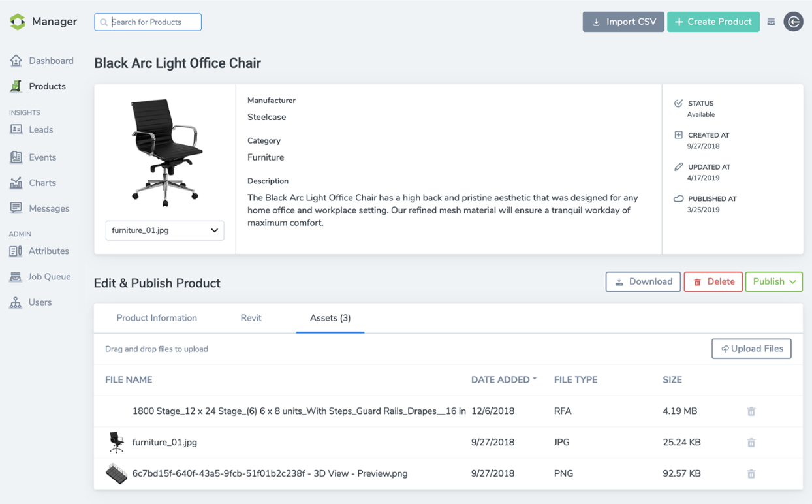Open Leads via its sidebar icon
This screenshot has height=504, width=812.
[16, 129]
